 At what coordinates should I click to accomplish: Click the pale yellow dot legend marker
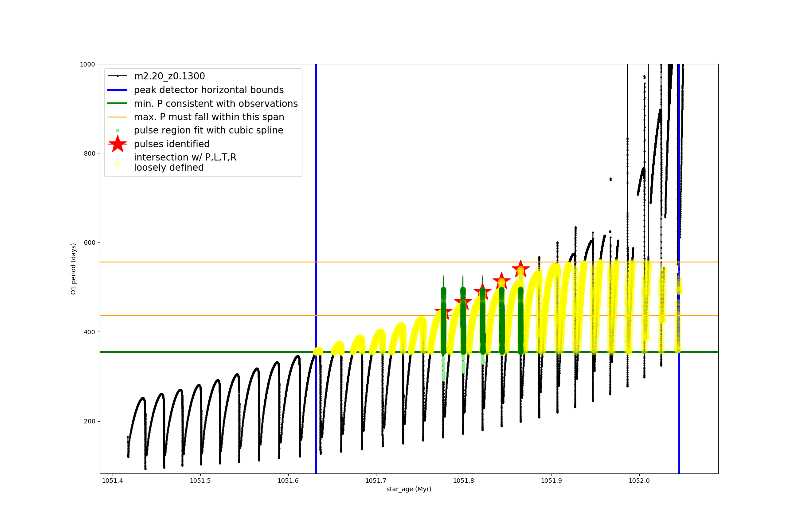[x=117, y=164]
